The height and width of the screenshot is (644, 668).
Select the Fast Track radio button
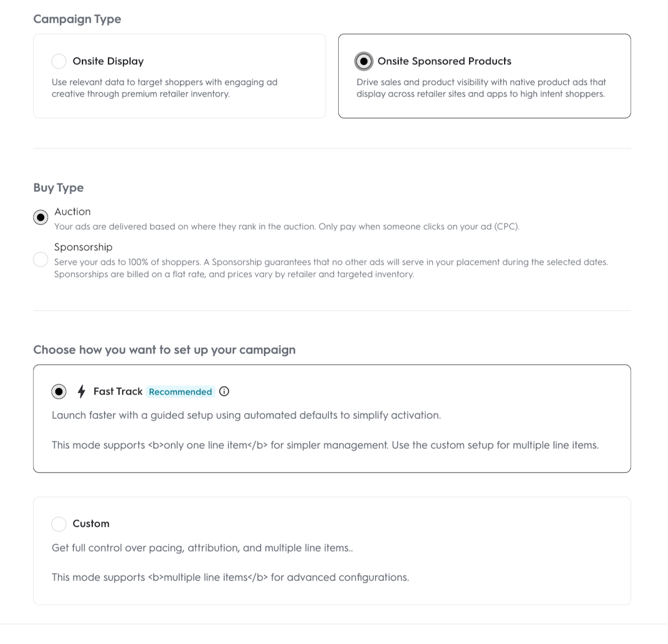[59, 391]
